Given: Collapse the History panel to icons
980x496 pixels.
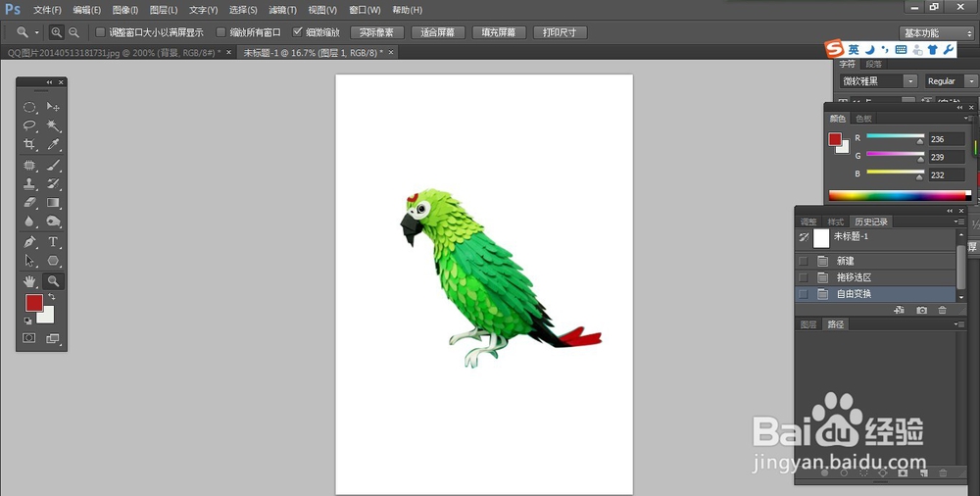Looking at the screenshot, I should pos(951,211).
